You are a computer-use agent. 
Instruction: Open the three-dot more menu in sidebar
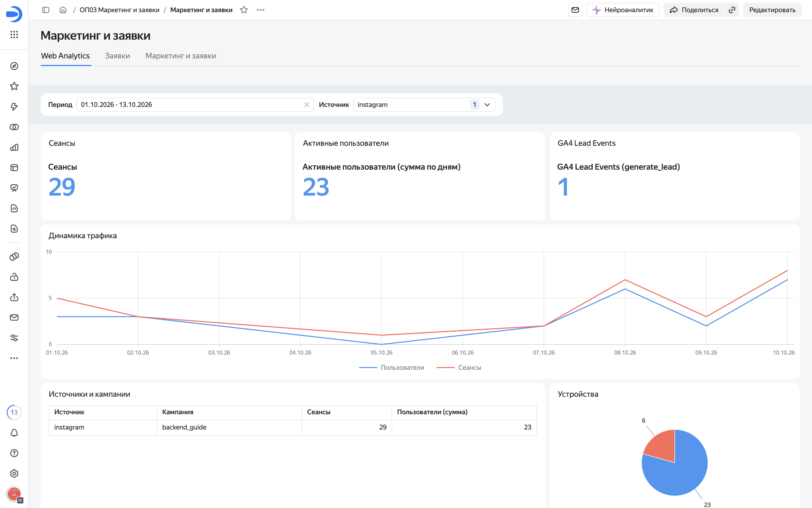tap(14, 358)
